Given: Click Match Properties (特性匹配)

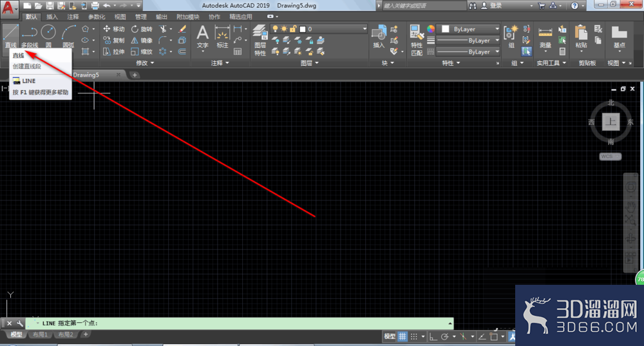Looking at the screenshot, I should [x=417, y=40].
